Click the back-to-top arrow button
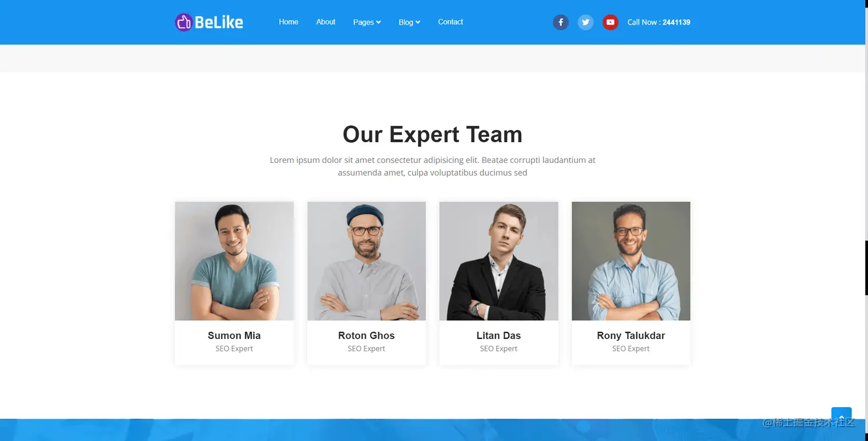 click(x=842, y=417)
